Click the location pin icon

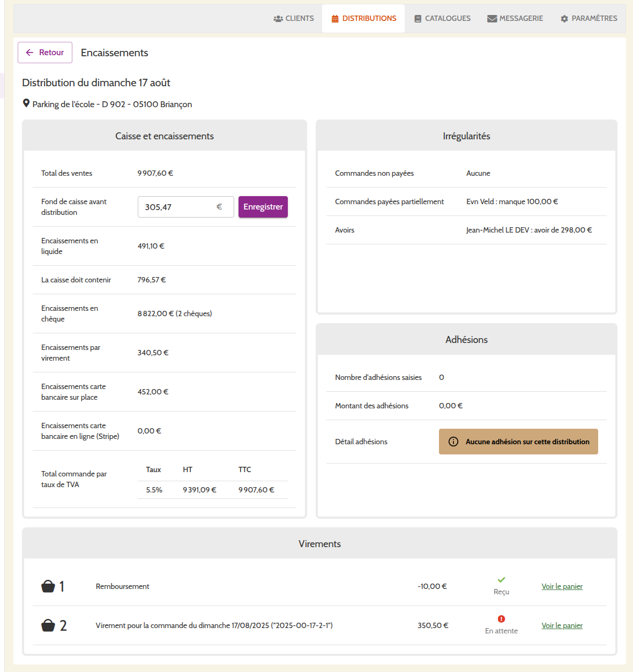tap(26, 103)
